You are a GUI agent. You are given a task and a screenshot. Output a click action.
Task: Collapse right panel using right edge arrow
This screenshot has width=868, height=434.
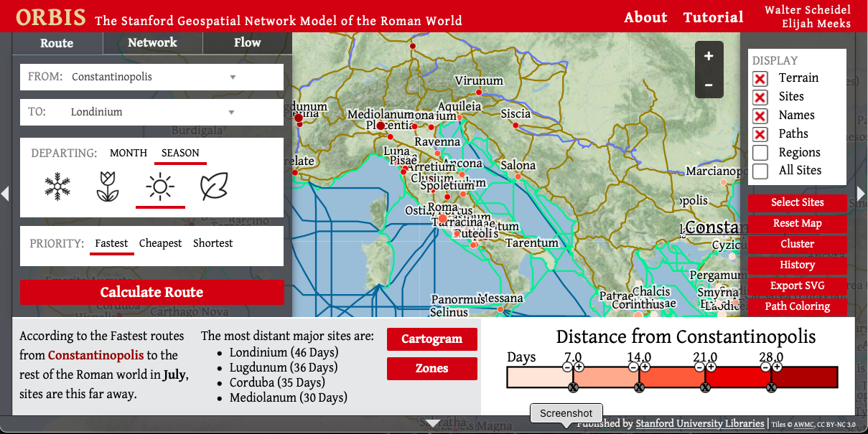[862, 193]
